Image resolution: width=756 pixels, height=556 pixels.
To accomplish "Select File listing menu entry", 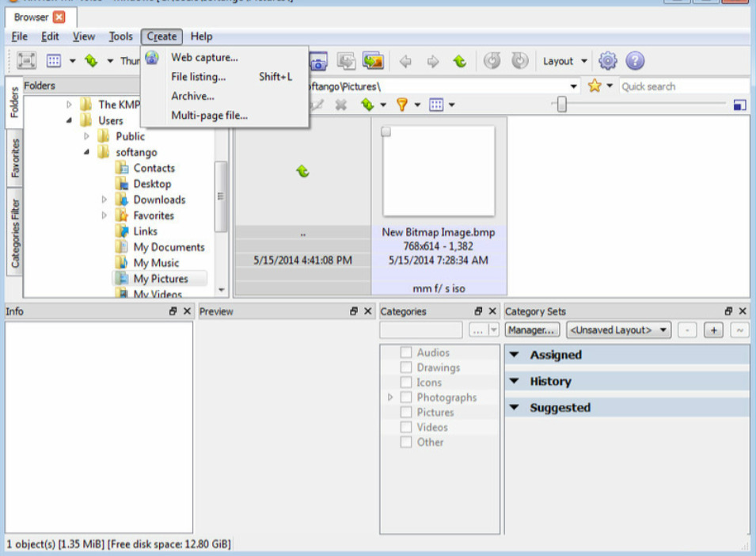I will click(x=225, y=77).
